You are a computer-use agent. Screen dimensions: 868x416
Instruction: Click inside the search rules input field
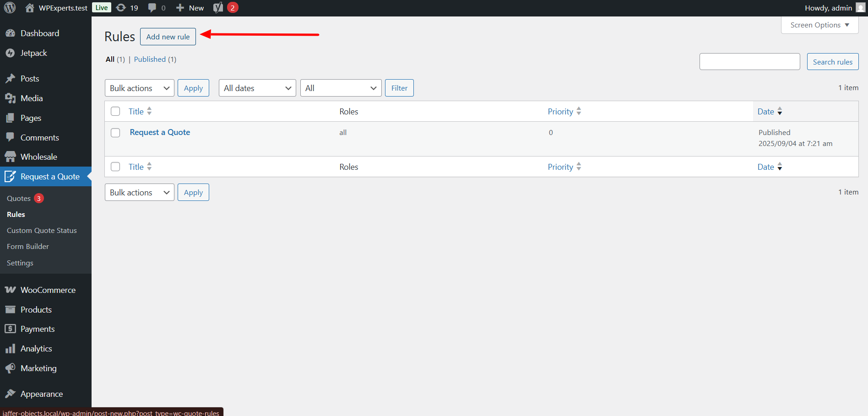pyautogui.click(x=749, y=61)
